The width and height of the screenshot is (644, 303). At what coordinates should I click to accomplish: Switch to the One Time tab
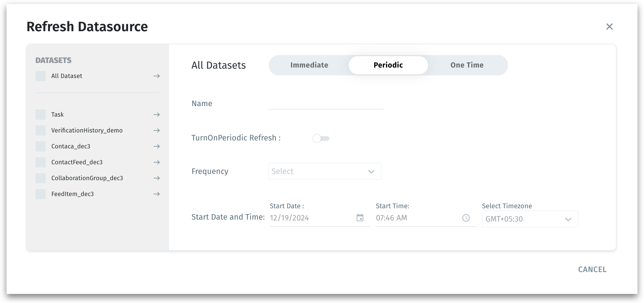click(467, 65)
